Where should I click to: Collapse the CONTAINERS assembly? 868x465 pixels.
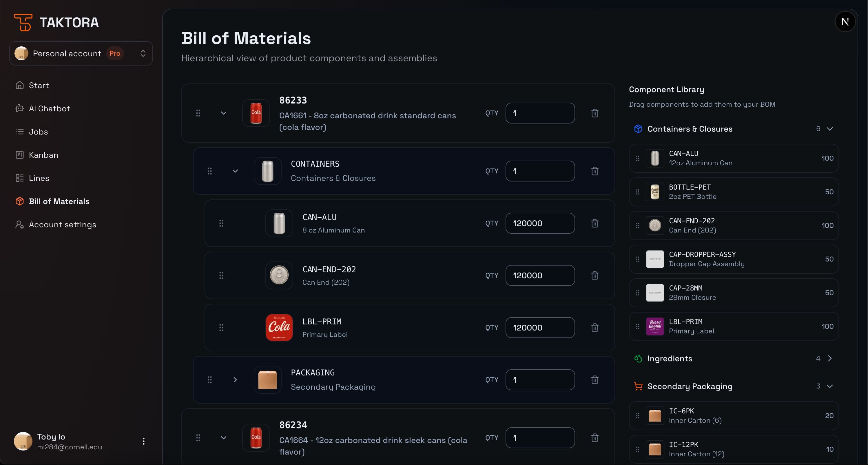click(x=235, y=171)
